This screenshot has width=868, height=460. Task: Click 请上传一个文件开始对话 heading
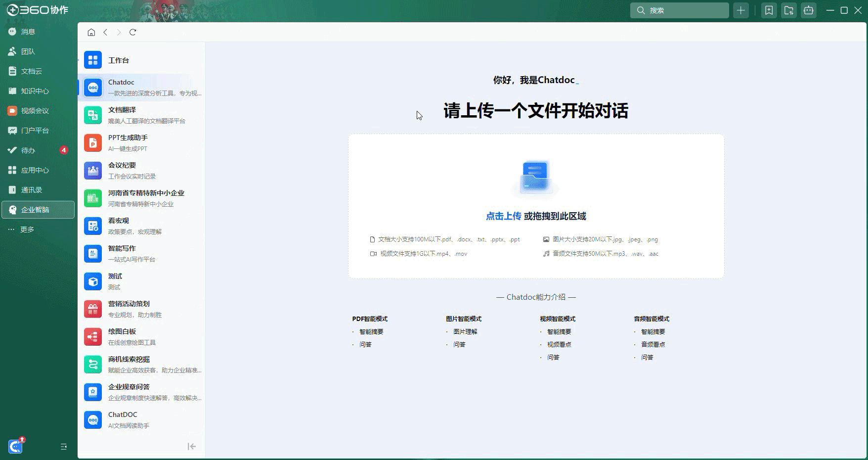pyautogui.click(x=536, y=111)
